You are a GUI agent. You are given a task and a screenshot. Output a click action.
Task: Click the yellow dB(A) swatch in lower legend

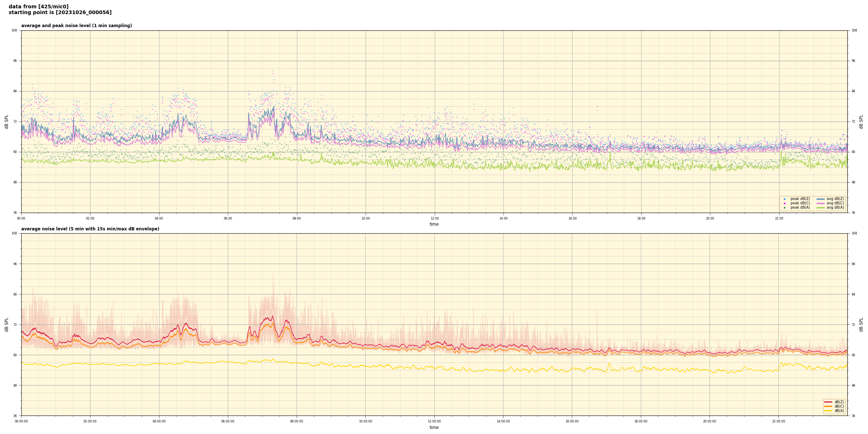pyautogui.click(x=828, y=410)
